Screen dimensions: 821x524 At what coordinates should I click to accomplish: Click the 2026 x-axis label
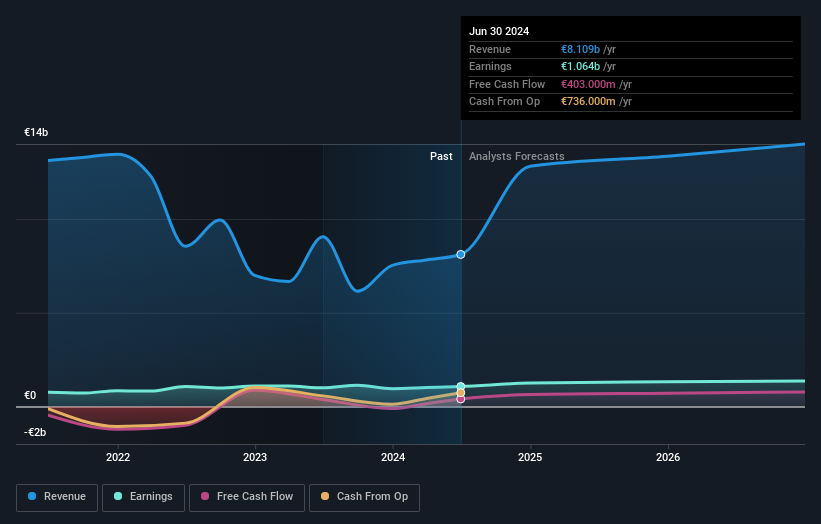(x=668, y=457)
